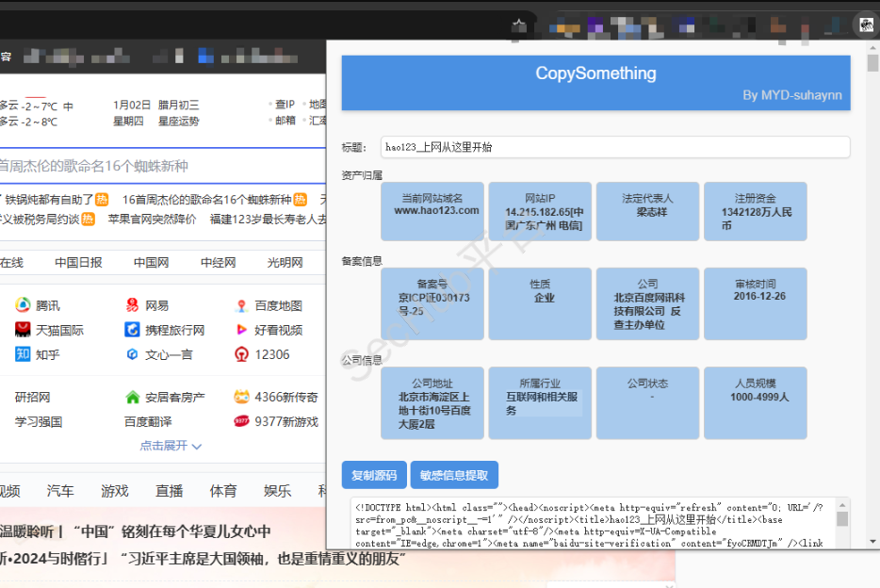Open the 9377新游戏 icon
Screen dimensions: 880x588
point(242,421)
